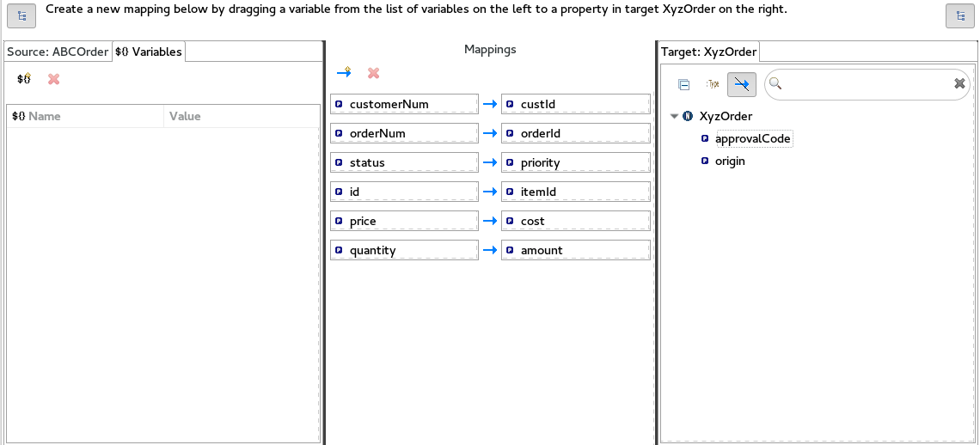
Task: Toggle the show types button in Target panel
Action: pos(713,84)
